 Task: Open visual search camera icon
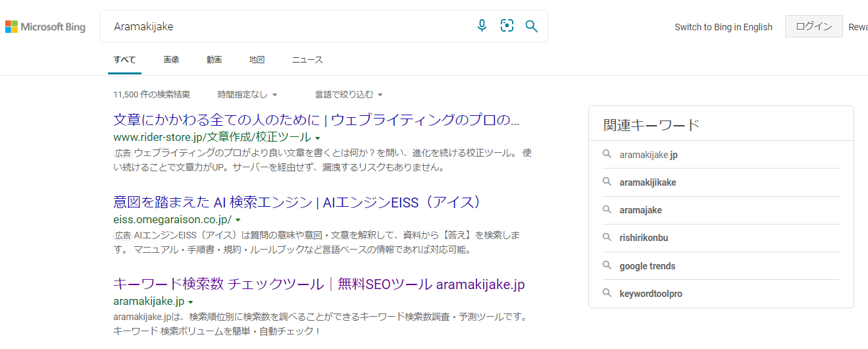507,26
